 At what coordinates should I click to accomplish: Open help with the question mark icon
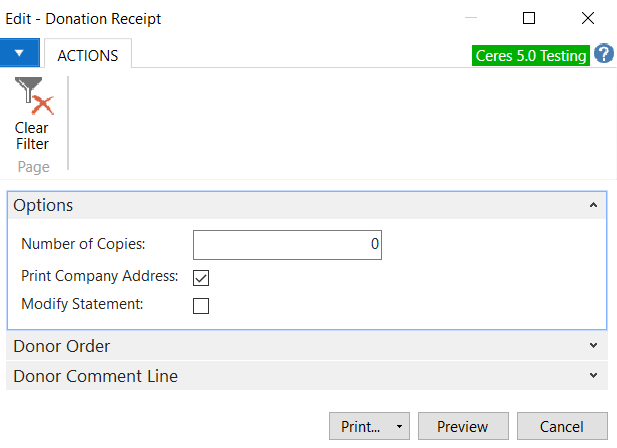(604, 54)
